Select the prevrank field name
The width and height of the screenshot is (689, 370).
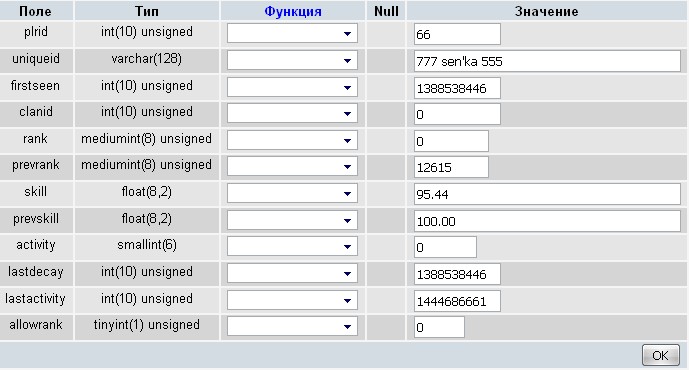[x=36, y=165]
